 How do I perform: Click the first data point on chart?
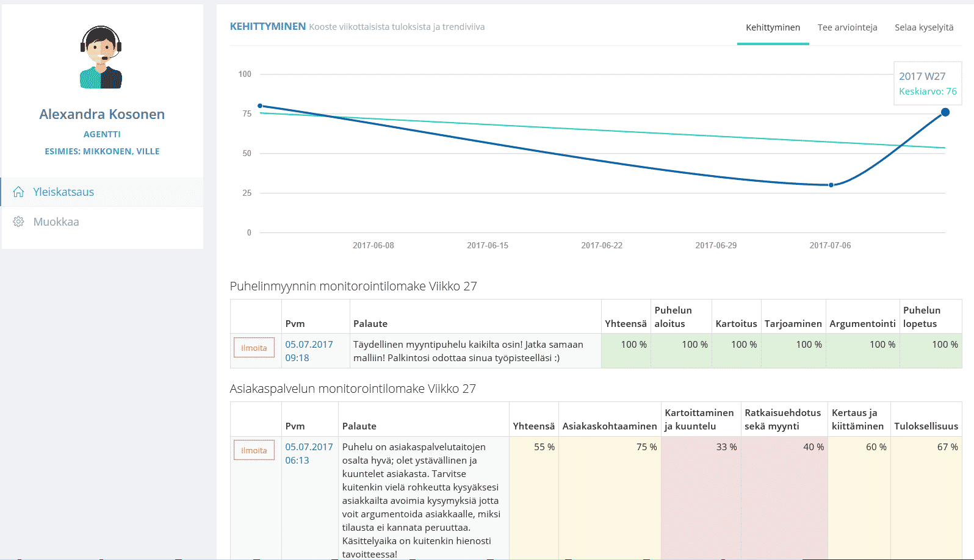click(260, 106)
